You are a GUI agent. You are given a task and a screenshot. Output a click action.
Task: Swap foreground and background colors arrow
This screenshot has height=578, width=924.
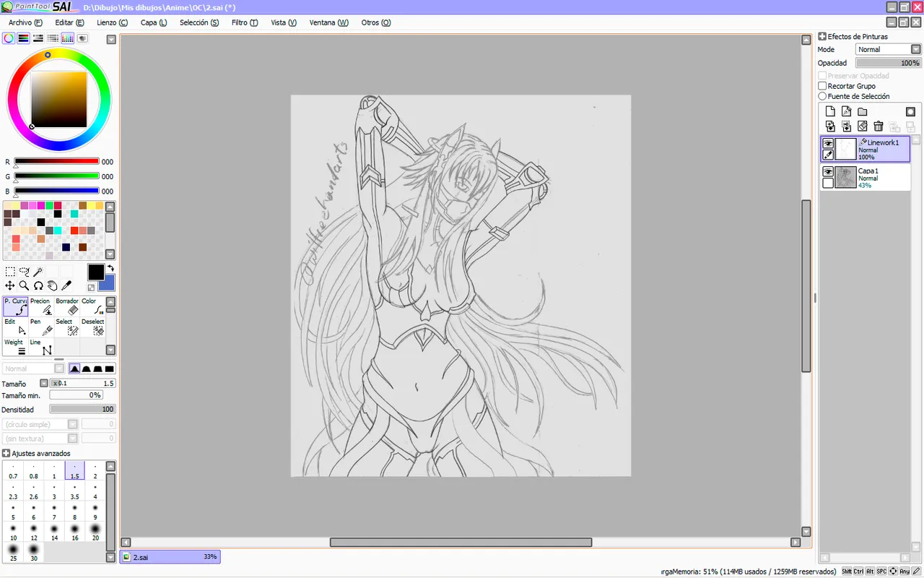[110, 269]
